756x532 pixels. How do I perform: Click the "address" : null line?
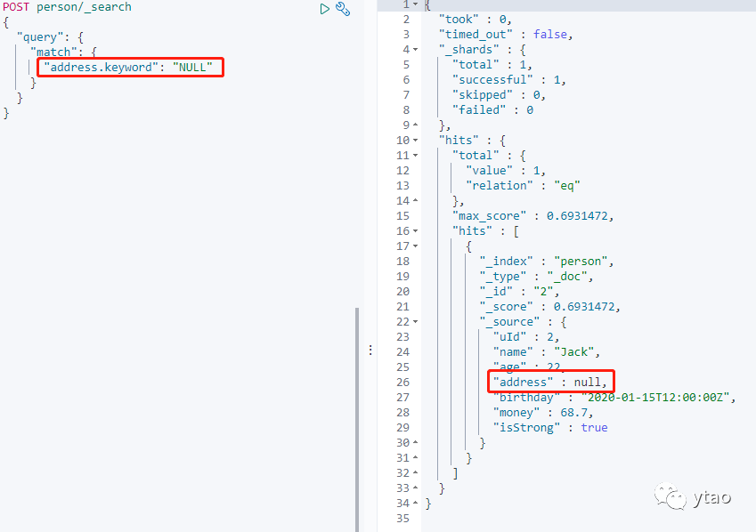(549, 383)
